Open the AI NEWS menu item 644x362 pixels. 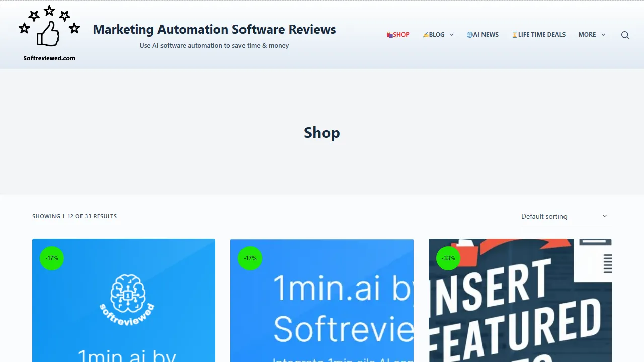486,35
